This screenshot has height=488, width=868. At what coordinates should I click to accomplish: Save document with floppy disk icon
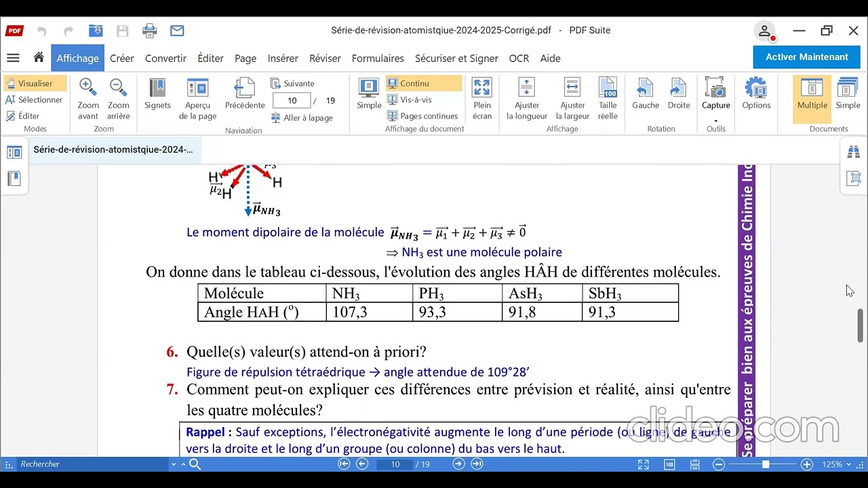click(123, 30)
